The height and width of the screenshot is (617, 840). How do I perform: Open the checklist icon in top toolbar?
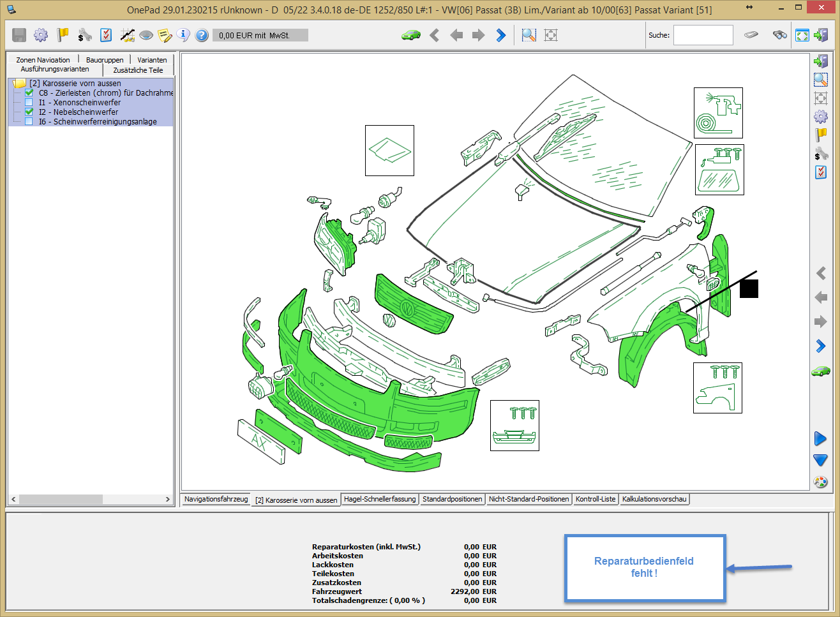click(106, 35)
